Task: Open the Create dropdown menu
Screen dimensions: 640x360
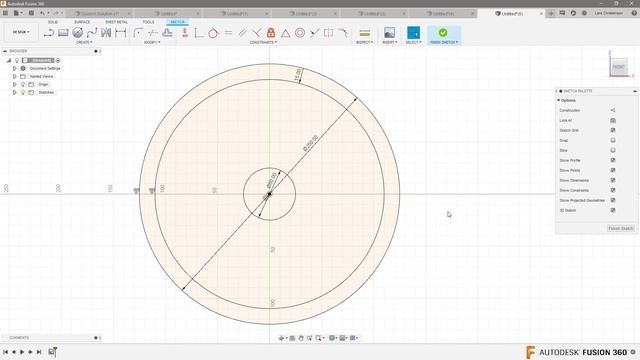Action: 84,42
